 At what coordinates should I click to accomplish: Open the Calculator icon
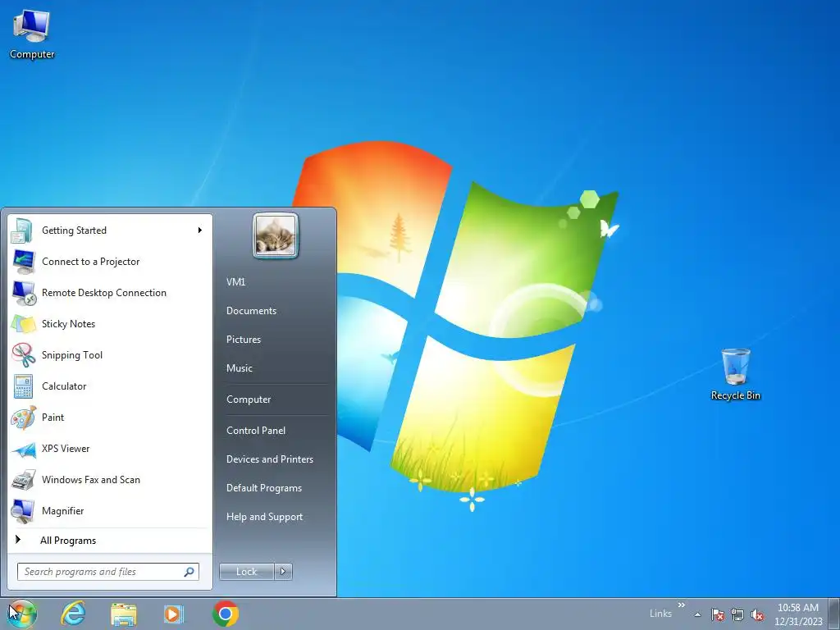22,386
